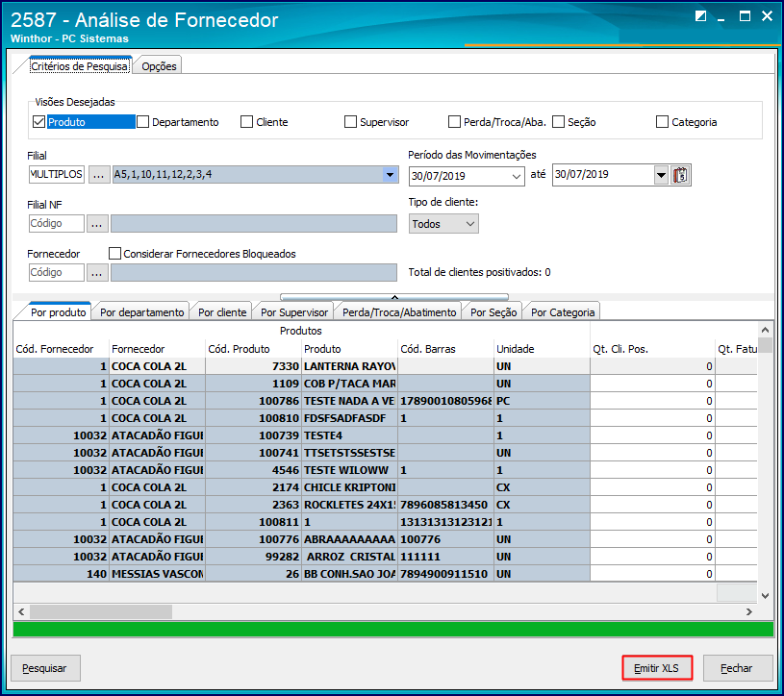Click the Pesquisar button
Image resolution: width=784 pixels, height=696 pixels.
point(45,668)
